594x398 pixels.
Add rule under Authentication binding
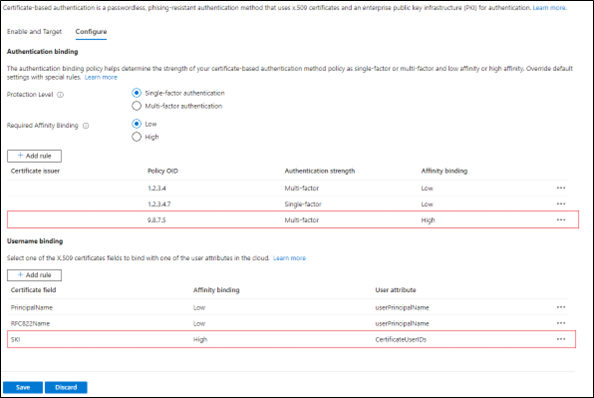[x=34, y=156]
